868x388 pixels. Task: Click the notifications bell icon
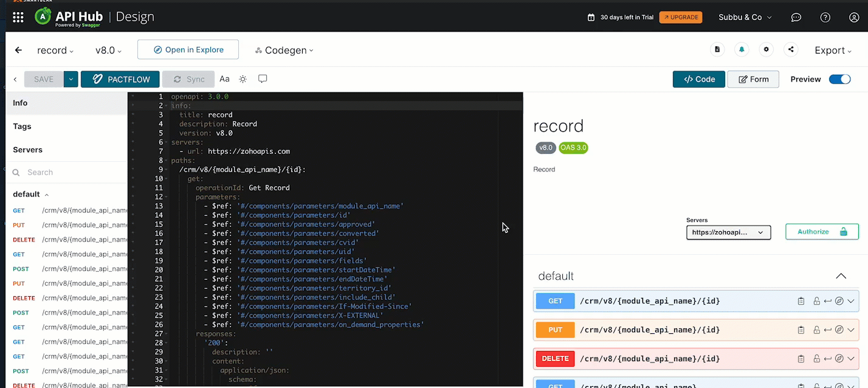[x=742, y=50]
